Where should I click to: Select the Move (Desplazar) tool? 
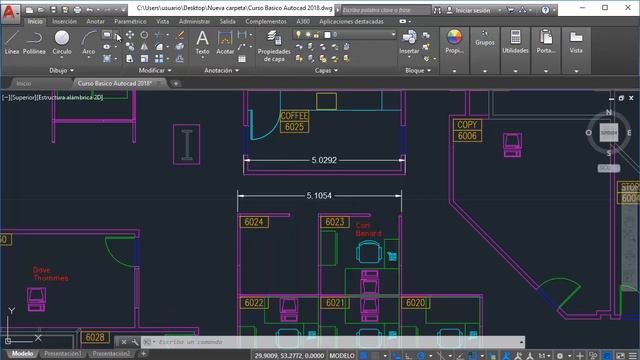click(x=130, y=35)
